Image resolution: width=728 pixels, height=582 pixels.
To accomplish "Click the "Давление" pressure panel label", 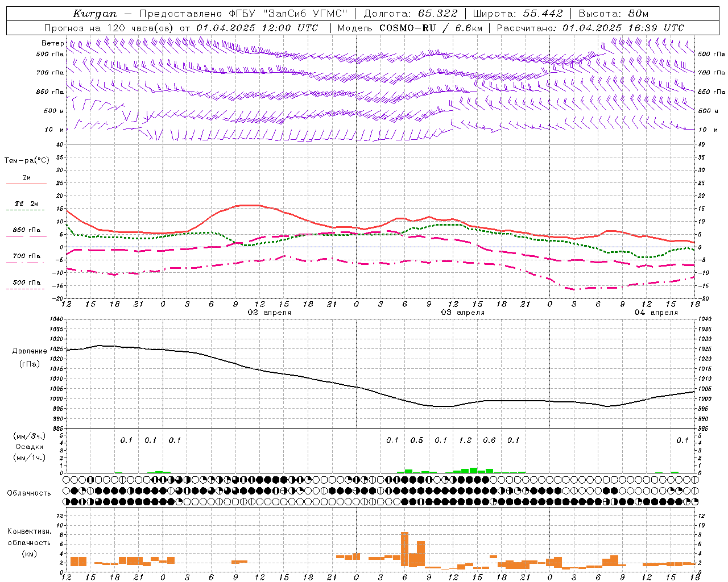I will coord(30,351).
